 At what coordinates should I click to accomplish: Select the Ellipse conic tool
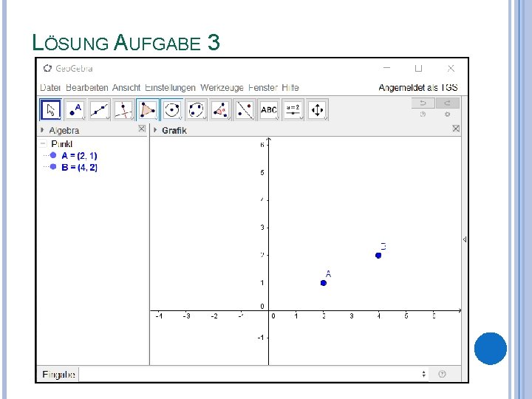coord(196,109)
